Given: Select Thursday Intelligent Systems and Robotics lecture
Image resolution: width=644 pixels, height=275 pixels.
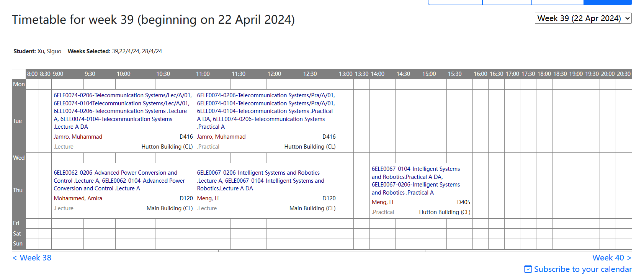Looking at the screenshot, I should [260, 180].
